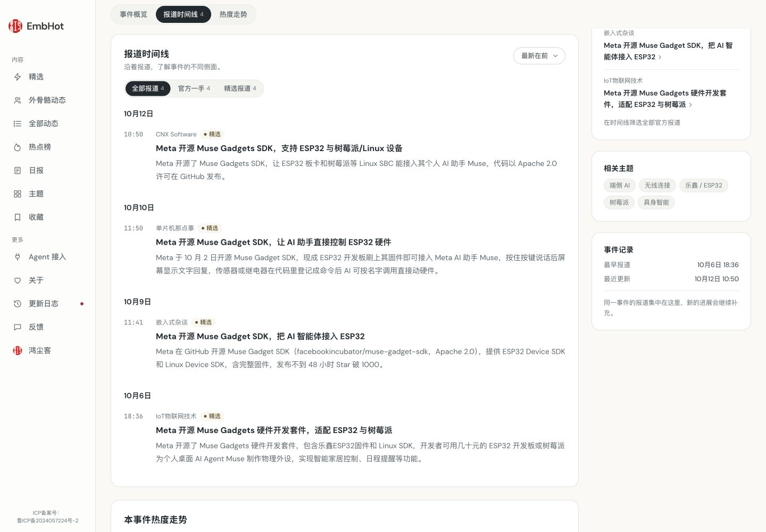Select the 具身智能 topic tag

[656, 203]
